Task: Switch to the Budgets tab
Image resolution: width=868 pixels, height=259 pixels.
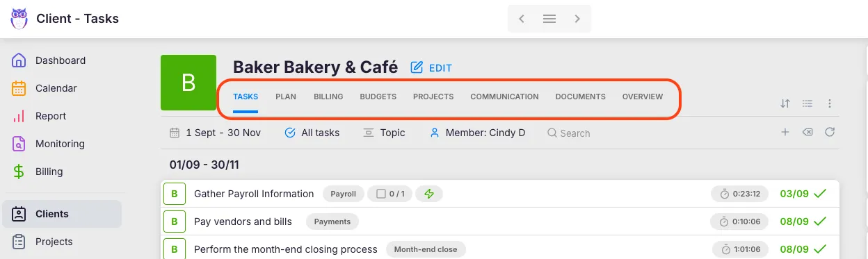Action: [x=378, y=97]
